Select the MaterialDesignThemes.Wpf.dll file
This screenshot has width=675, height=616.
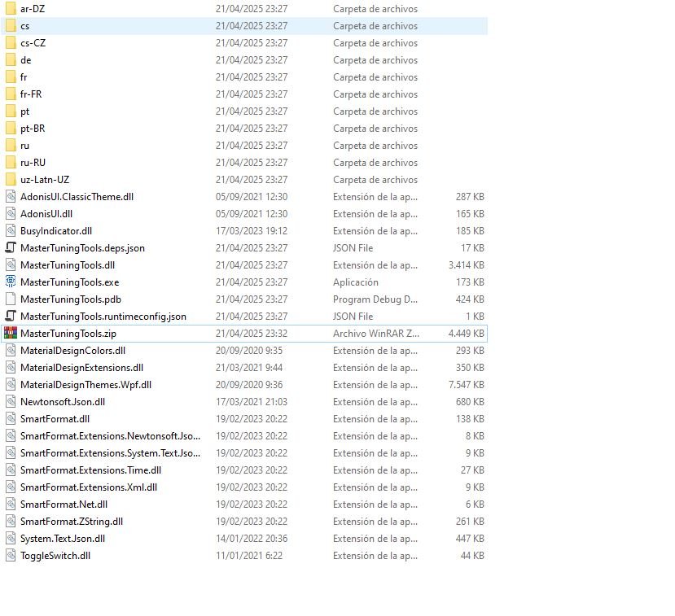click(x=85, y=385)
